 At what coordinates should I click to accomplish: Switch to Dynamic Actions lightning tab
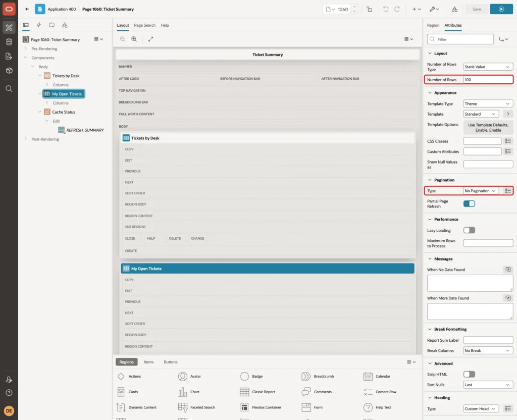click(x=38, y=25)
